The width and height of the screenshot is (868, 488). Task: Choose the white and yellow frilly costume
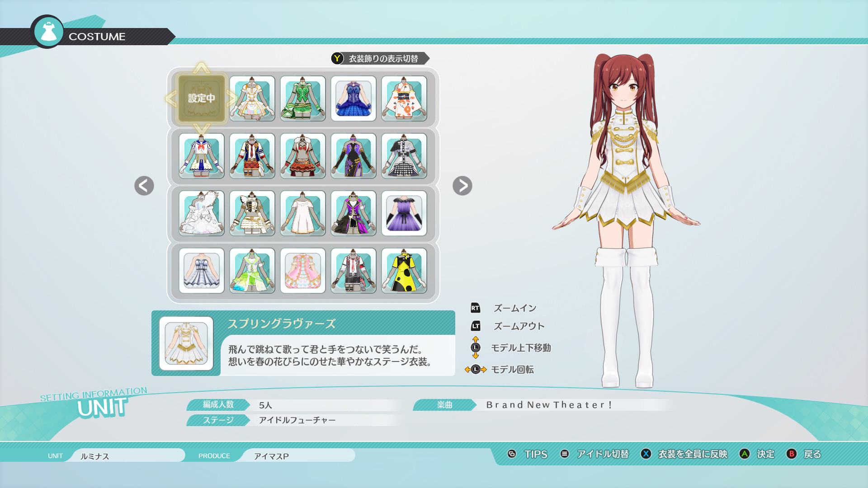pyautogui.click(x=252, y=99)
